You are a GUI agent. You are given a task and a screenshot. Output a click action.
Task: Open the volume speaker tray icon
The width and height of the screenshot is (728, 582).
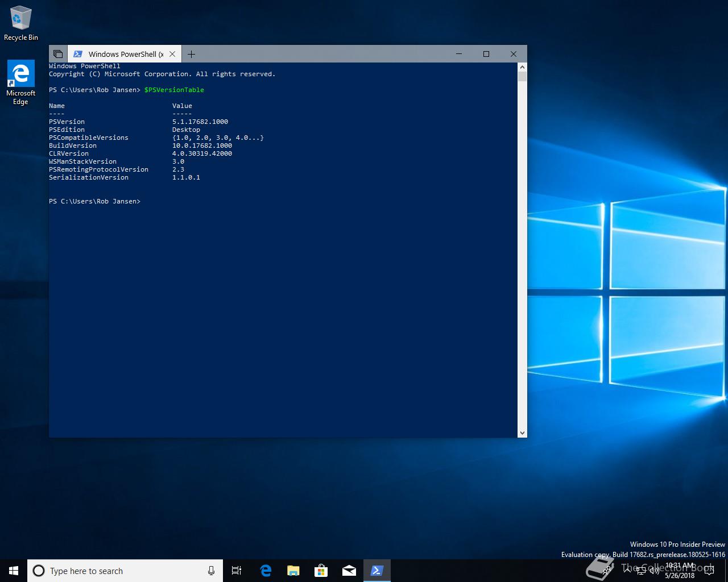pyautogui.click(x=654, y=571)
